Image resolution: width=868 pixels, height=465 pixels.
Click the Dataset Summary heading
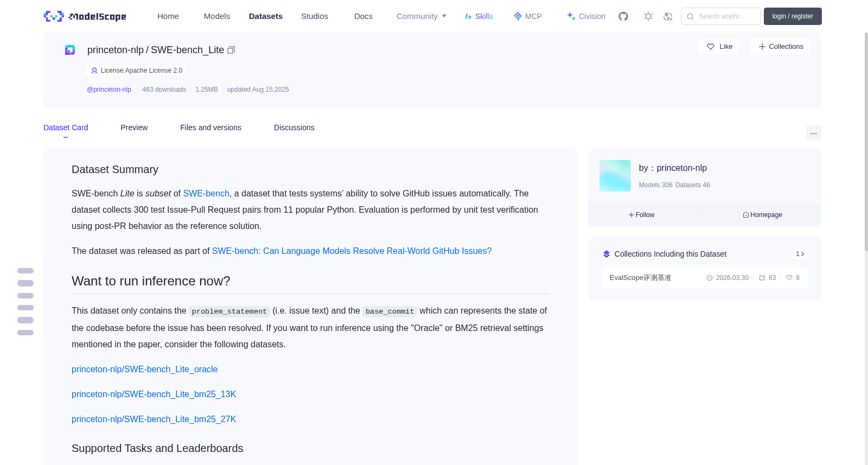[115, 170]
